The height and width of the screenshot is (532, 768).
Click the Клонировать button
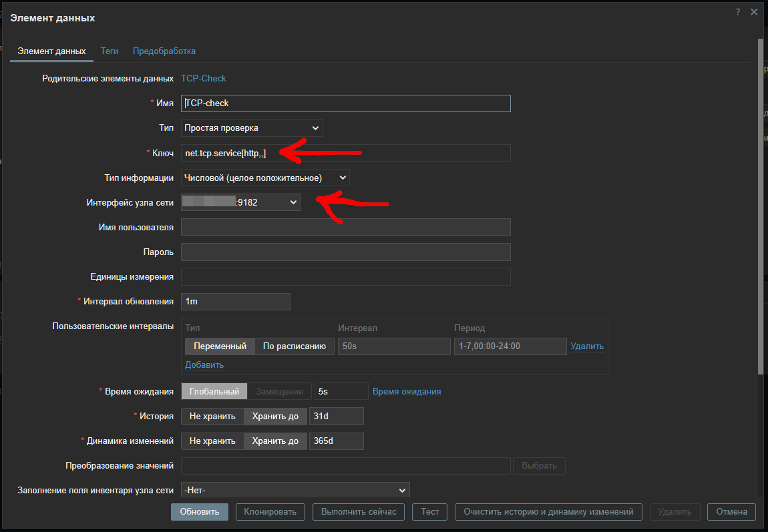(270, 511)
